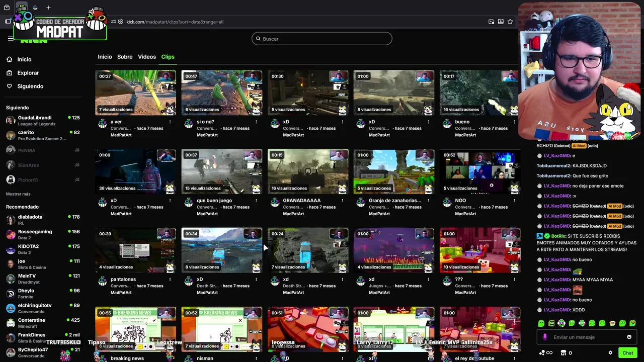Open the 'si o no?' clip title

[x=205, y=122]
